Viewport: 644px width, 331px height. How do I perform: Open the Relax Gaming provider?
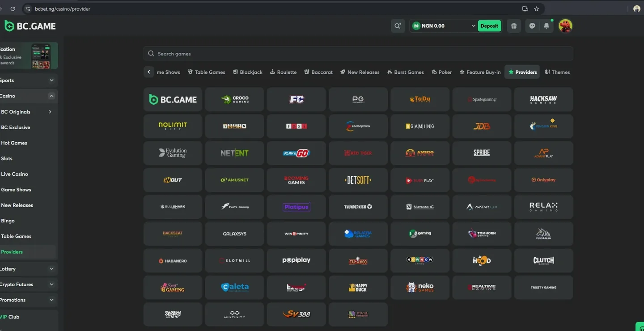(543, 207)
